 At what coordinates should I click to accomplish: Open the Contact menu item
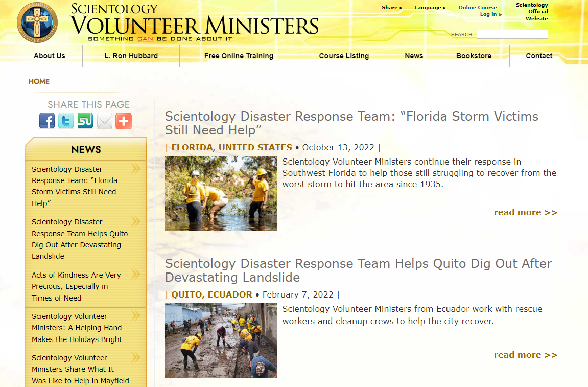pyautogui.click(x=539, y=56)
